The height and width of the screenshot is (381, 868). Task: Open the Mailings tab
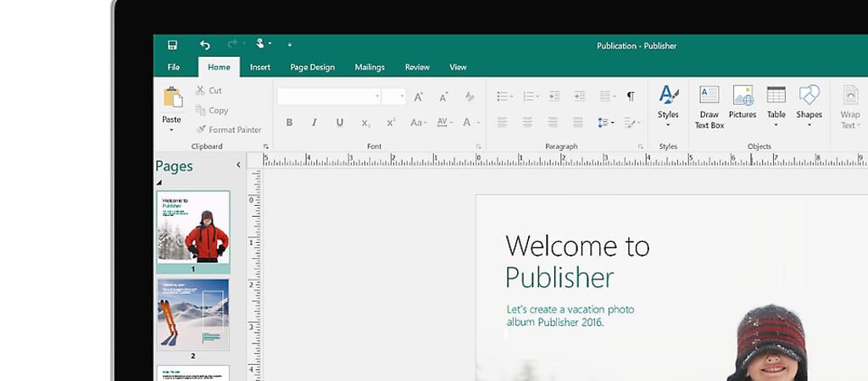coord(370,68)
